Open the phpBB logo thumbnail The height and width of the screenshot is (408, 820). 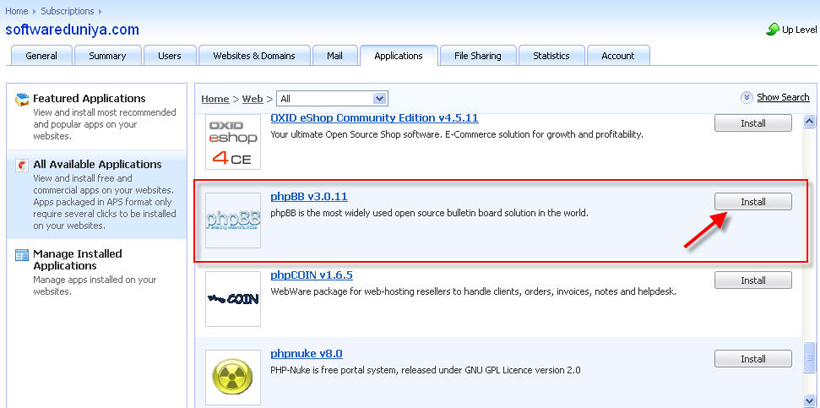pos(233,220)
